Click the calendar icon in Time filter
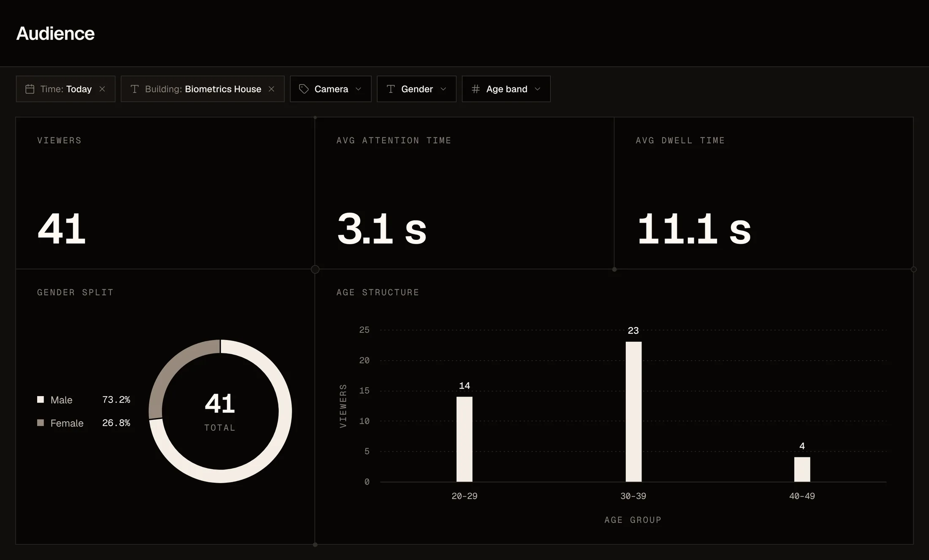Image resolution: width=929 pixels, height=560 pixels. pyautogui.click(x=30, y=89)
